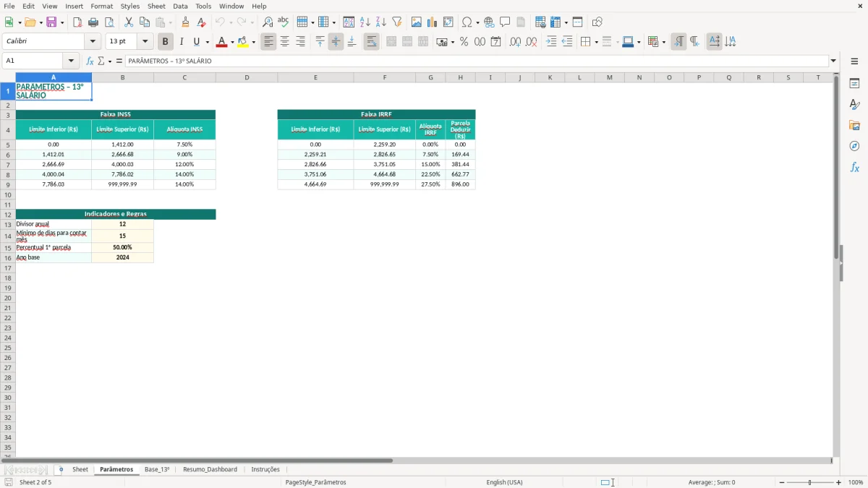
Task: Toggle Center Vertically alignment
Action: (336, 42)
